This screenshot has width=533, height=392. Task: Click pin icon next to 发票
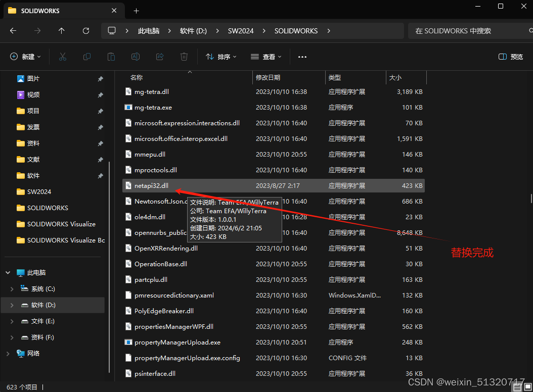100,127
